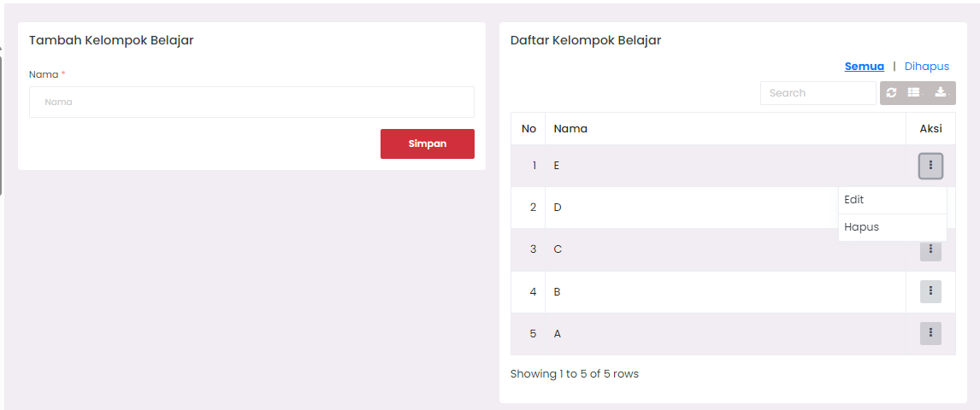Choose Edit from the action menu
The height and width of the screenshot is (410, 980).
892,200
